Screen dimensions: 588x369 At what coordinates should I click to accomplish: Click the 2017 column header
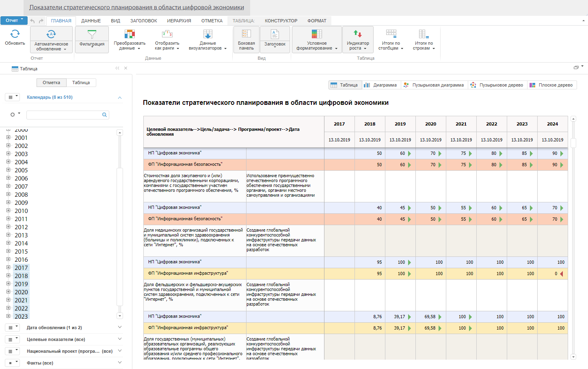tap(339, 124)
